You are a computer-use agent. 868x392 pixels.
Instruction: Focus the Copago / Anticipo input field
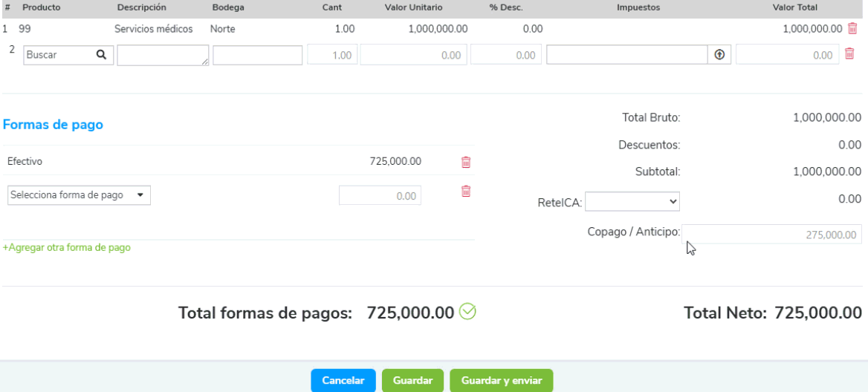coord(771,234)
